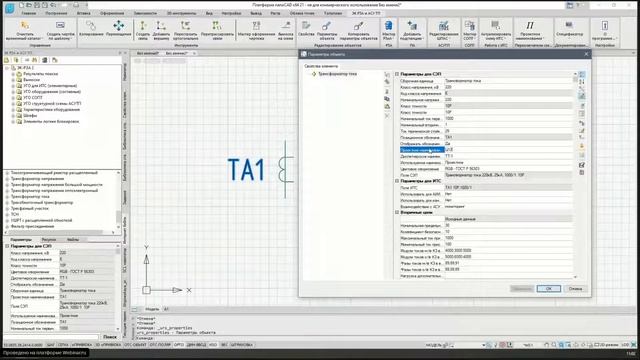Click Поле СЭП value in dialog
Viewport: 640px width, 360px height.
509,175
